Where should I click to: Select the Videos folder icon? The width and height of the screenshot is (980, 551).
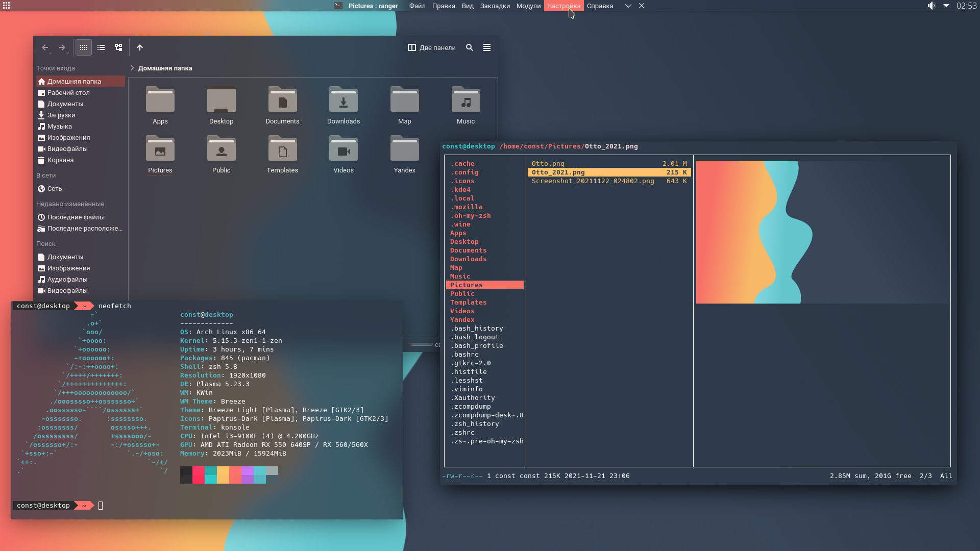pyautogui.click(x=344, y=148)
